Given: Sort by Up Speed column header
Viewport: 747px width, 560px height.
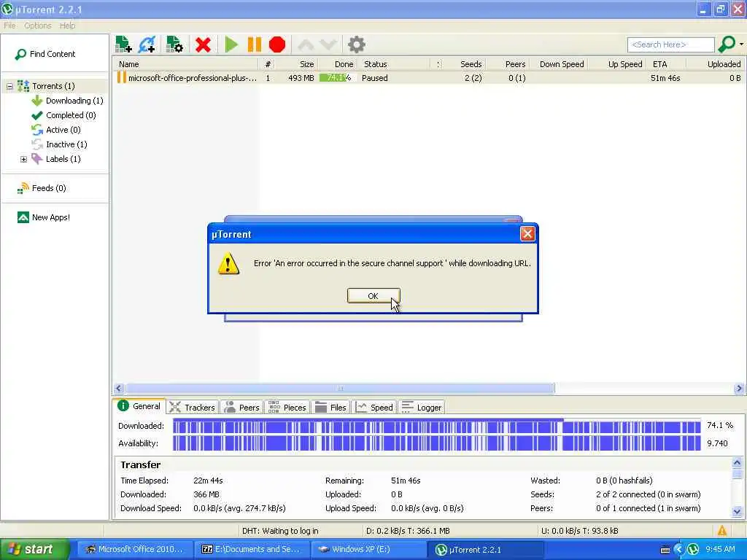Looking at the screenshot, I should click(x=617, y=64).
